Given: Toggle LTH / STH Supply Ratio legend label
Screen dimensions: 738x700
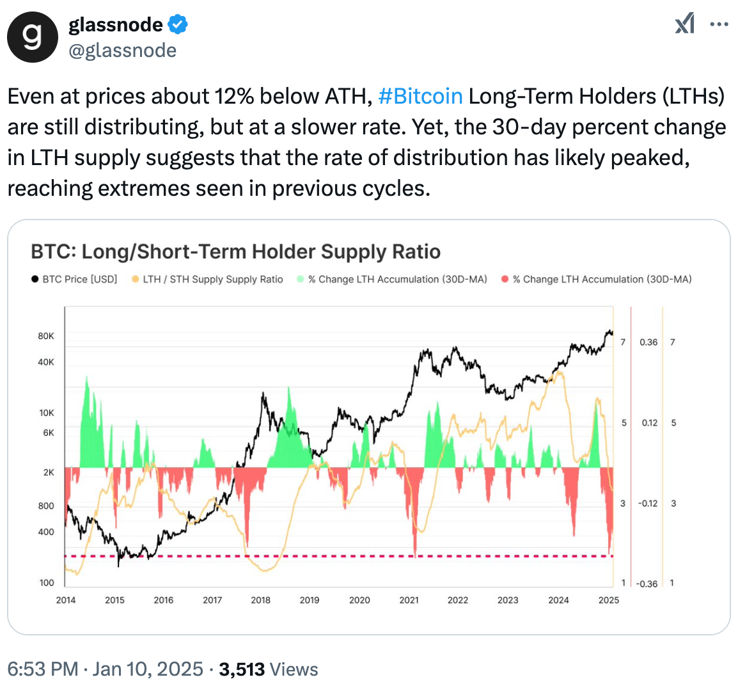Looking at the screenshot, I should 213,280.
